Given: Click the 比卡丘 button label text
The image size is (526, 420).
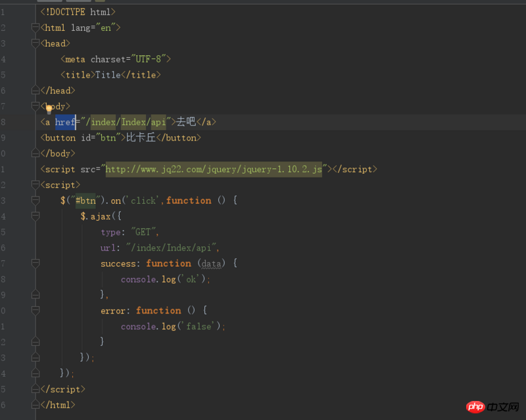Looking at the screenshot, I should coord(141,137).
